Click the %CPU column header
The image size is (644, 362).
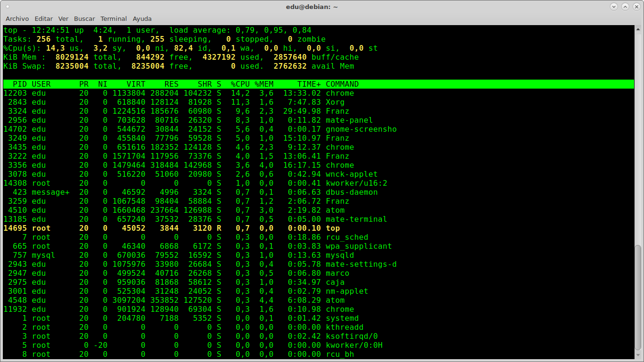(240, 84)
